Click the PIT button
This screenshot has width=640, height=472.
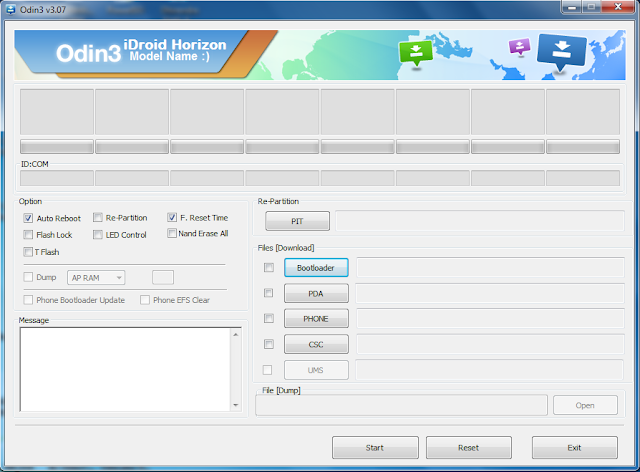click(298, 221)
